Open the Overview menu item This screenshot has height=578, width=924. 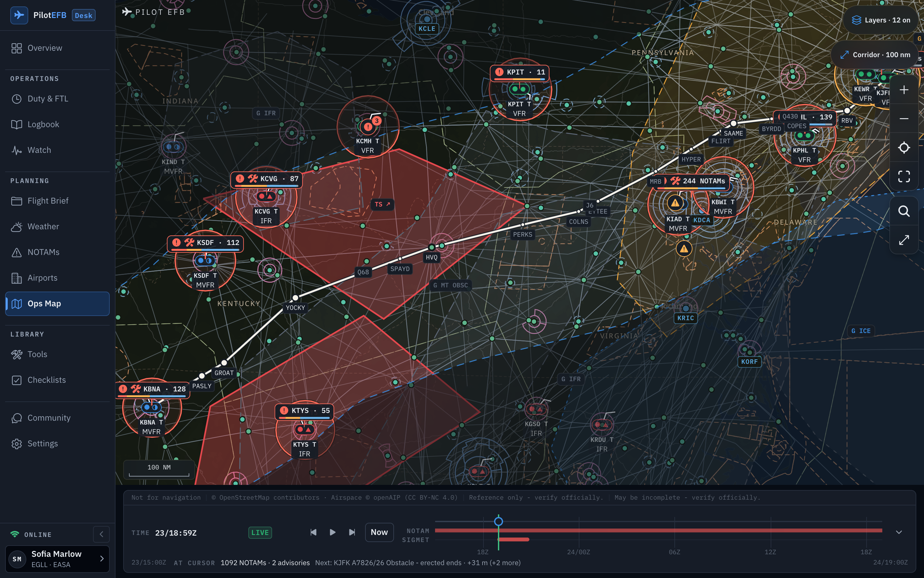tap(57, 48)
